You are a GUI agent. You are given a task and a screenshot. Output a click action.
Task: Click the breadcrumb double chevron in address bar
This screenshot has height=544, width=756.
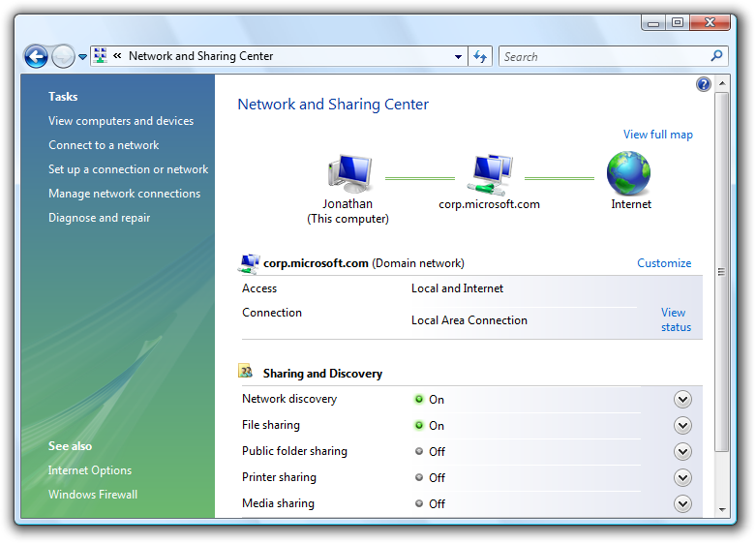click(x=117, y=56)
